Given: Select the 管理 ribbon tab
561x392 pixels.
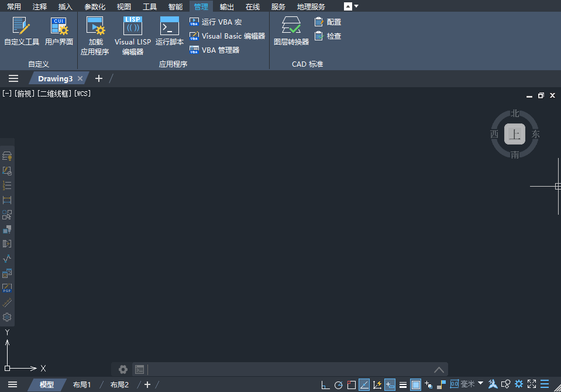Looking at the screenshot, I should [x=201, y=6].
